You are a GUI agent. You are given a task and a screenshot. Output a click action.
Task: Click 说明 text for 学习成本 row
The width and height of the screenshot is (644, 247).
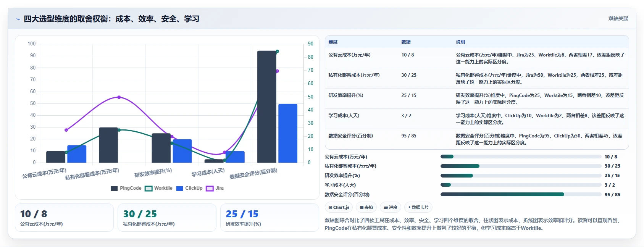540,119
